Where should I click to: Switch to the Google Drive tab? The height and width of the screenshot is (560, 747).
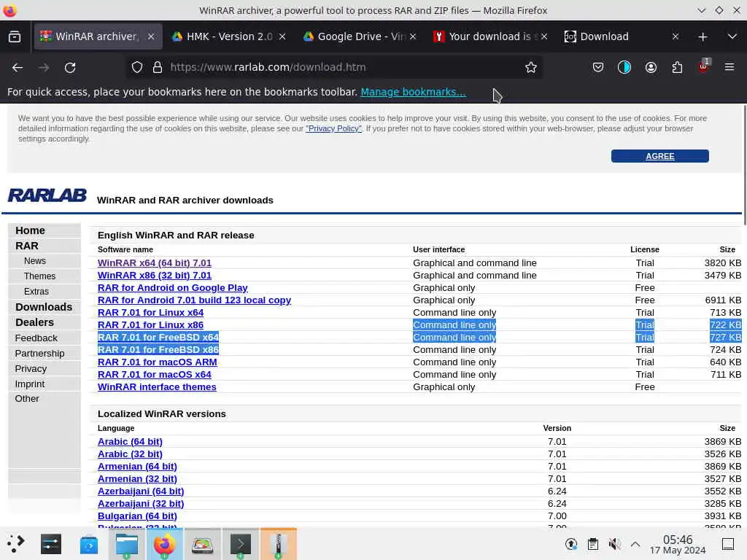360,36
